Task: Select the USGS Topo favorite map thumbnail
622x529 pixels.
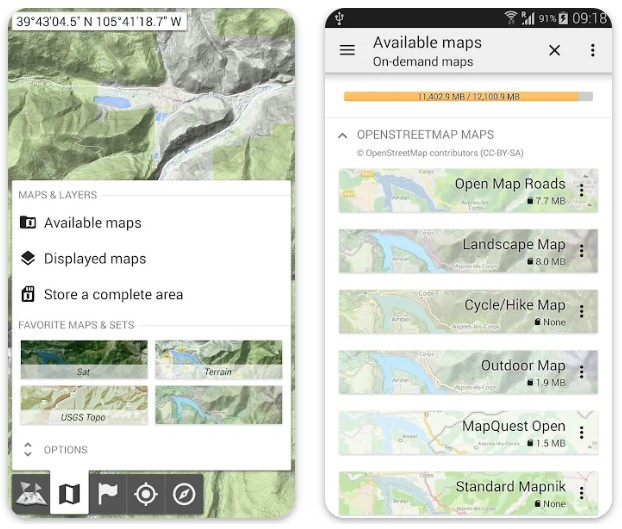Action: coord(84,405)
